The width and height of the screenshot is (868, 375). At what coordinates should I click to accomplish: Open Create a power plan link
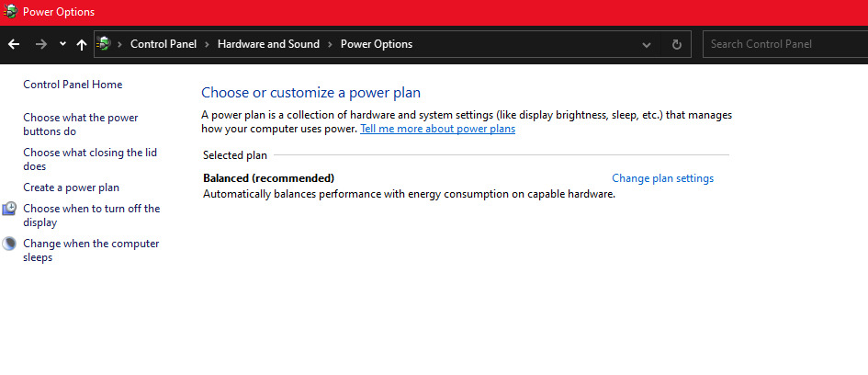(x=71, y=187)
